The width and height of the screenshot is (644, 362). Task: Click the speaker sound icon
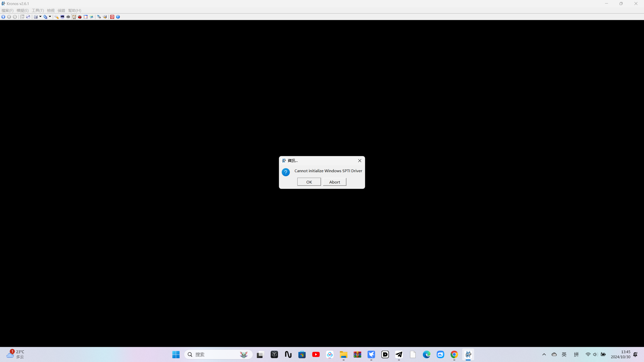coord(68,17)
